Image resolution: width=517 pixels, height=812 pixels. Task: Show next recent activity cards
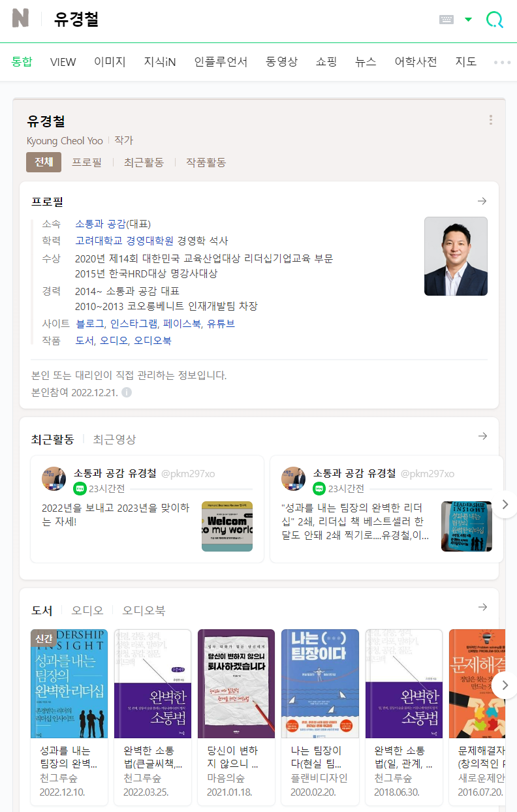click(504, 505)
